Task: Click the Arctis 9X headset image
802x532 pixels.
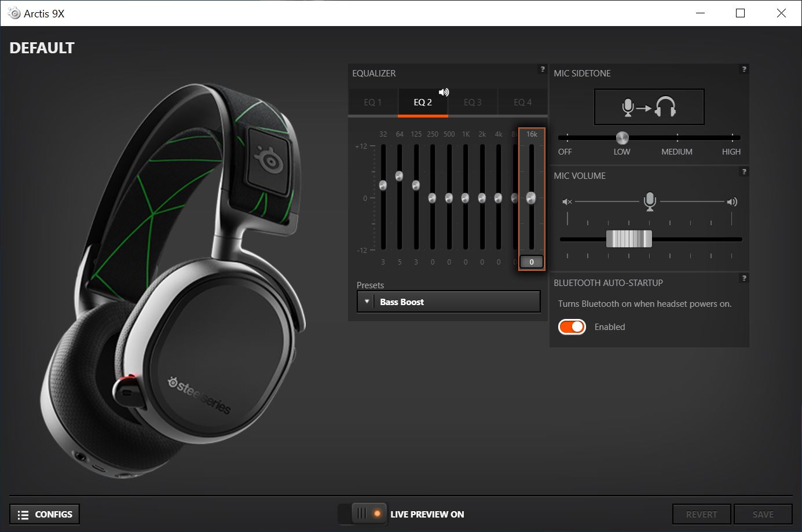Action: (x=174, y=282)
